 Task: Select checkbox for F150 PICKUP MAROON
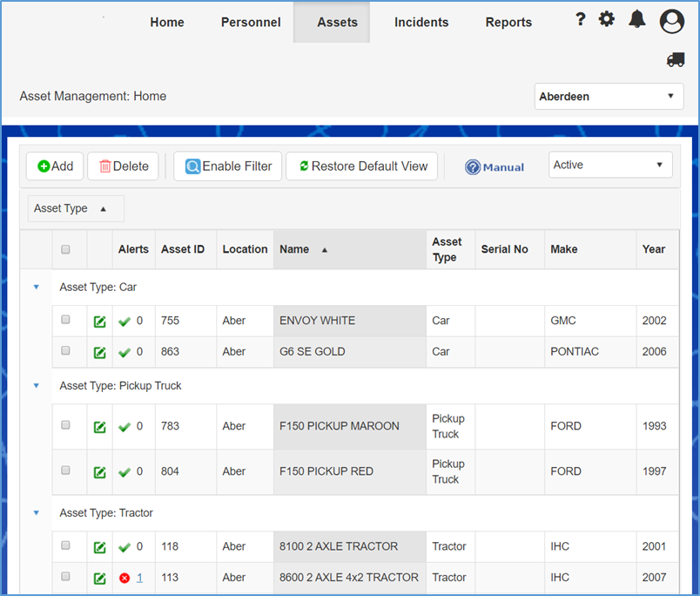click(x=65, y=426)
